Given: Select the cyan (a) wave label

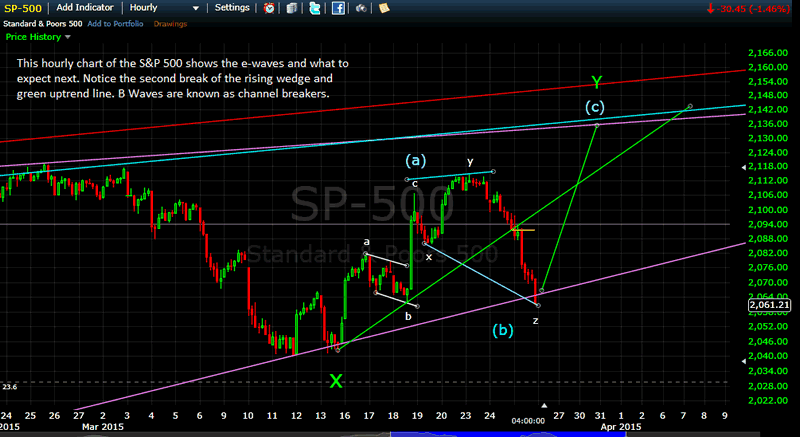Looking at the screenshot, I should (415, 161).
